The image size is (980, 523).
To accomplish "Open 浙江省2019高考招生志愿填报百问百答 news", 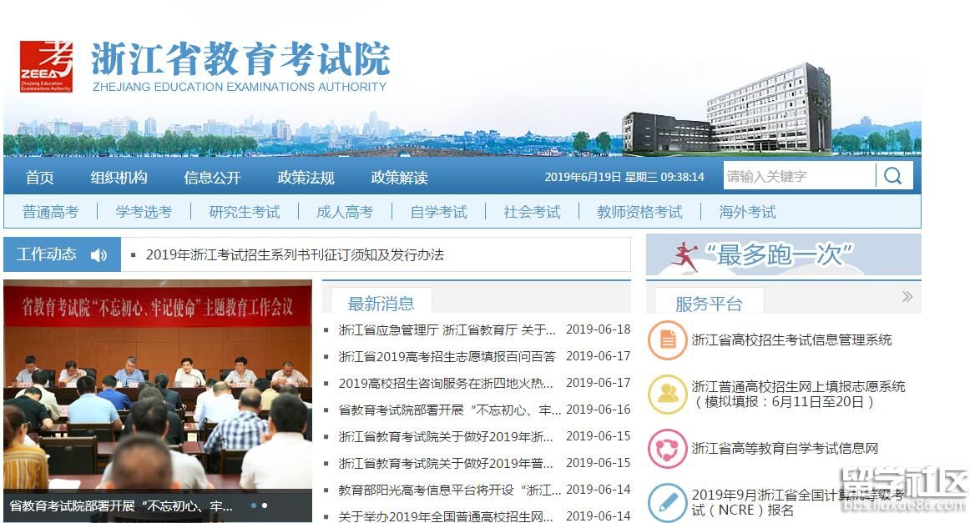I will click(x=447, y=356).
